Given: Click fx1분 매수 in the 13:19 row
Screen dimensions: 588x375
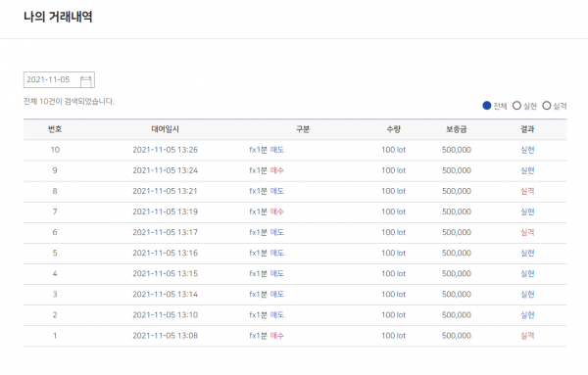Looking at the screenshot, I should click(x=267, y=211).
